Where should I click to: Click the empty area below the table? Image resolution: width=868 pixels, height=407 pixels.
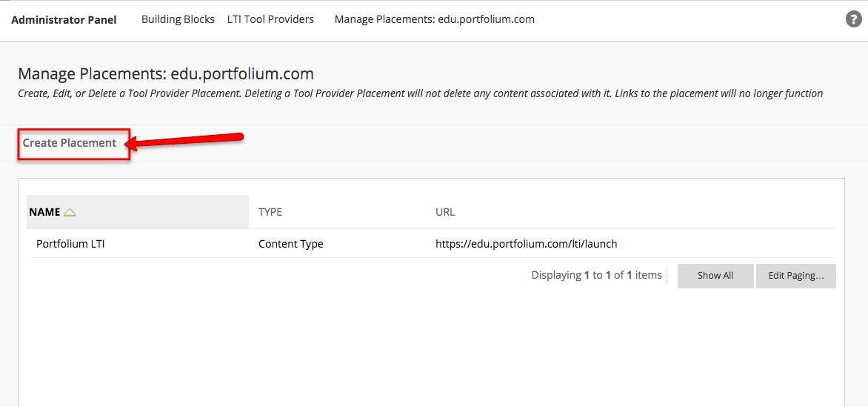click(x=430, y=348)
